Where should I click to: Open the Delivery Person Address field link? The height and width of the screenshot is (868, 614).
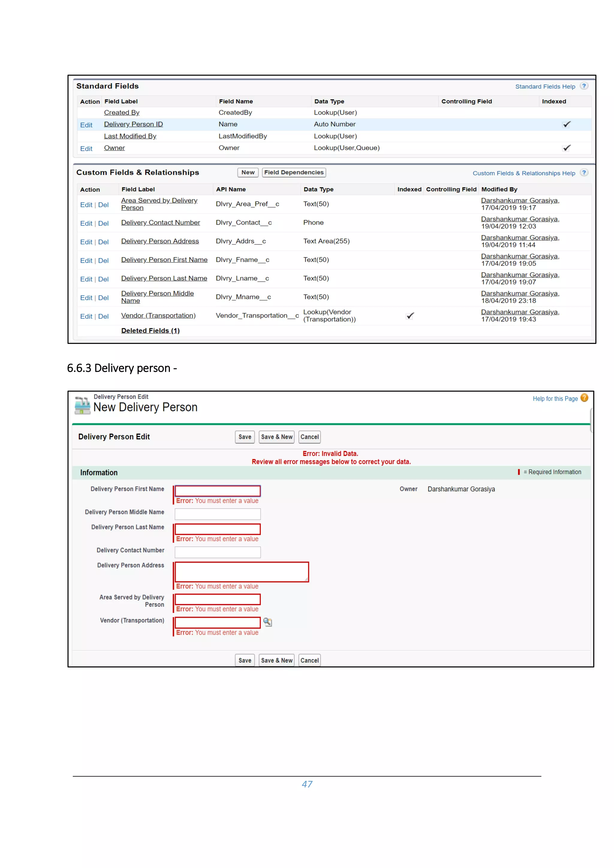(160, 241)
